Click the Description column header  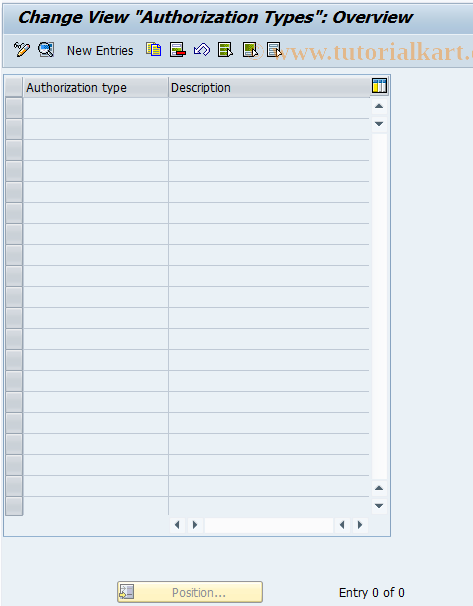point(269,87)
